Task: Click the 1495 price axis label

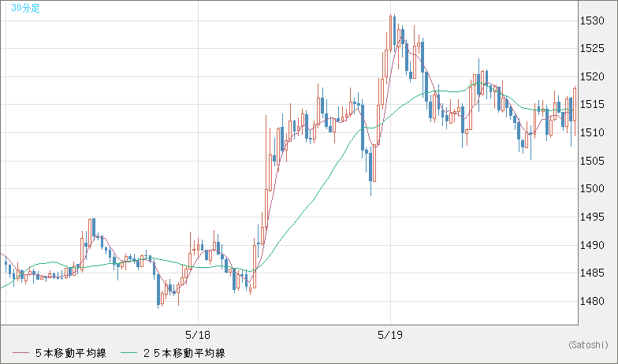Action: (592, 217)
